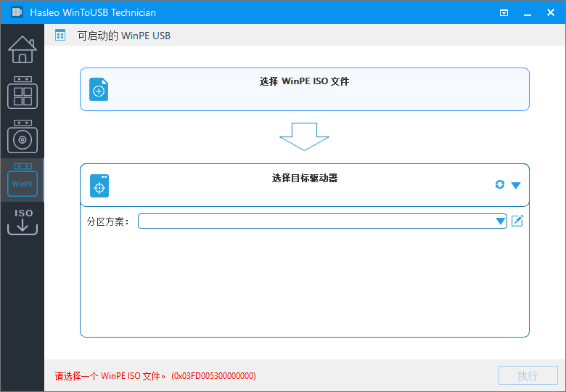The height and width of the screenshot is (392, 566).
Task: Open the title bar options menu
Action: coord(504,12)
